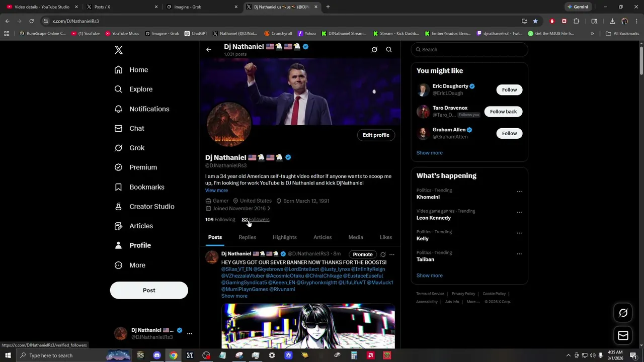Click the Promote button on the post
The height and width of the screenshot is (362, 644).
coord(363,254)
